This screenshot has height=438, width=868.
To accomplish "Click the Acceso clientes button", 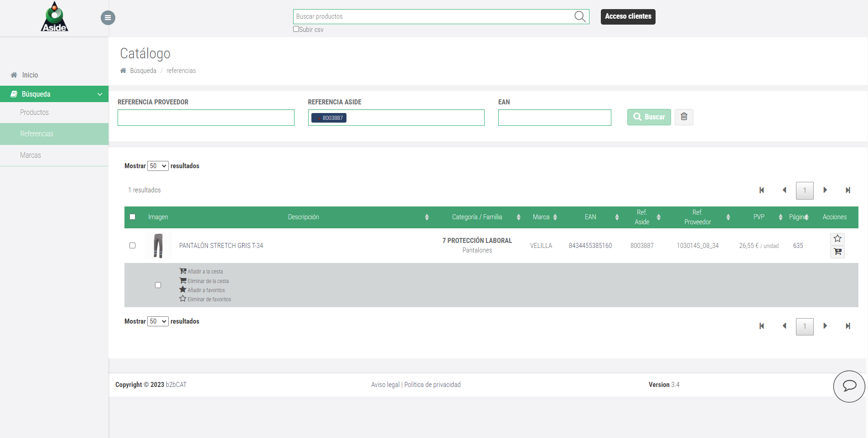I will [628, 17].
